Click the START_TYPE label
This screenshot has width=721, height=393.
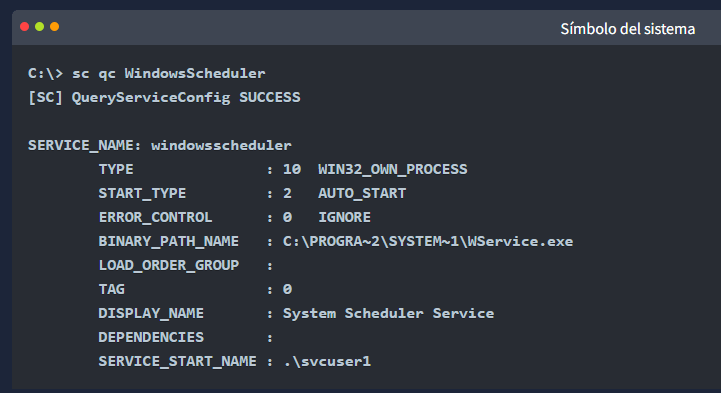click(x=142, y=194)
